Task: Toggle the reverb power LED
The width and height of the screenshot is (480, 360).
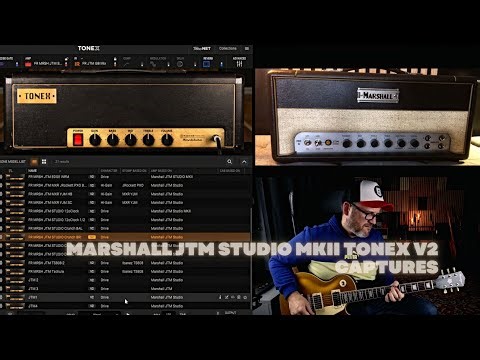Action: tap(222, 64)
